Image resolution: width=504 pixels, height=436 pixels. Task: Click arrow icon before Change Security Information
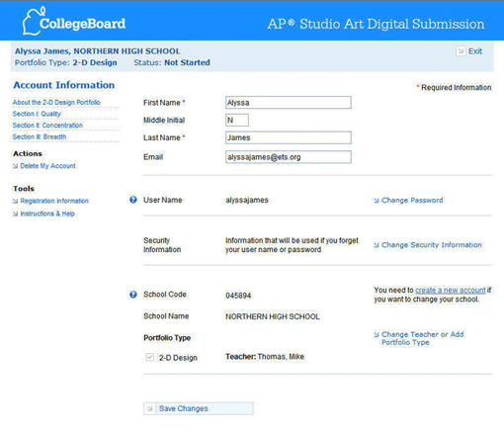377,245
